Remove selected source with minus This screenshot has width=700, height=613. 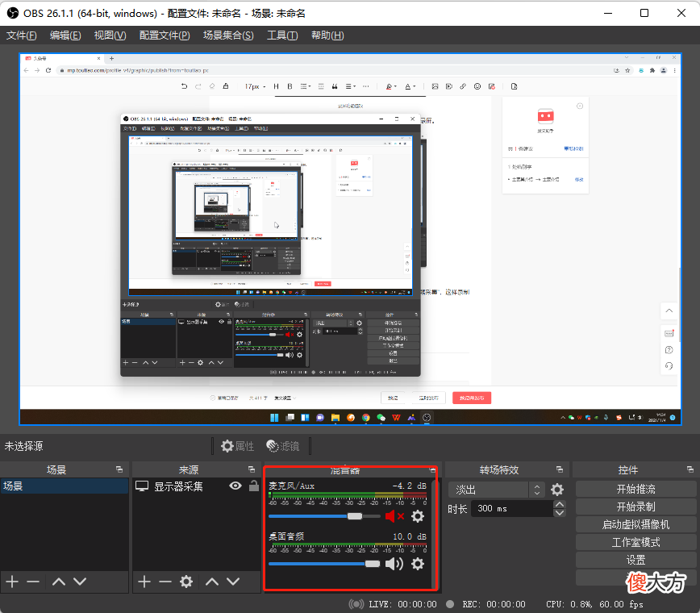[x=165, y=582]
